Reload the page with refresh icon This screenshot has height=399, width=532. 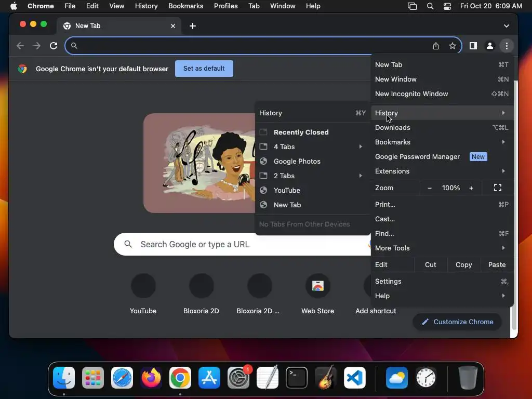tap(54, 46)
